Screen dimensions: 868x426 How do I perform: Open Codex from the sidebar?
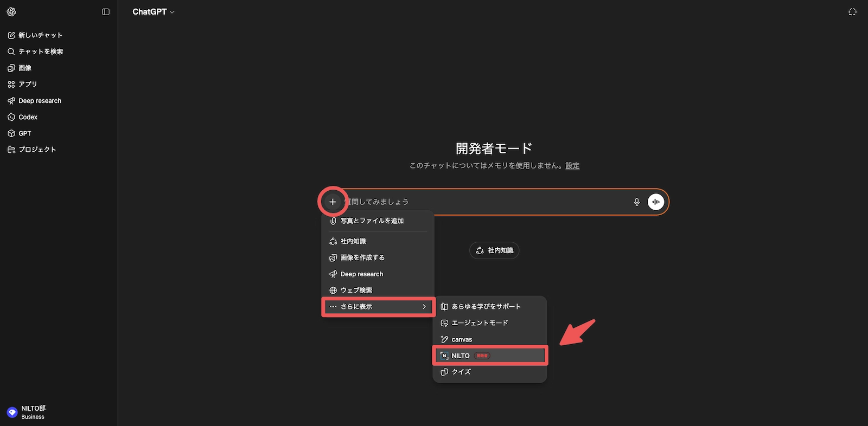28,117
